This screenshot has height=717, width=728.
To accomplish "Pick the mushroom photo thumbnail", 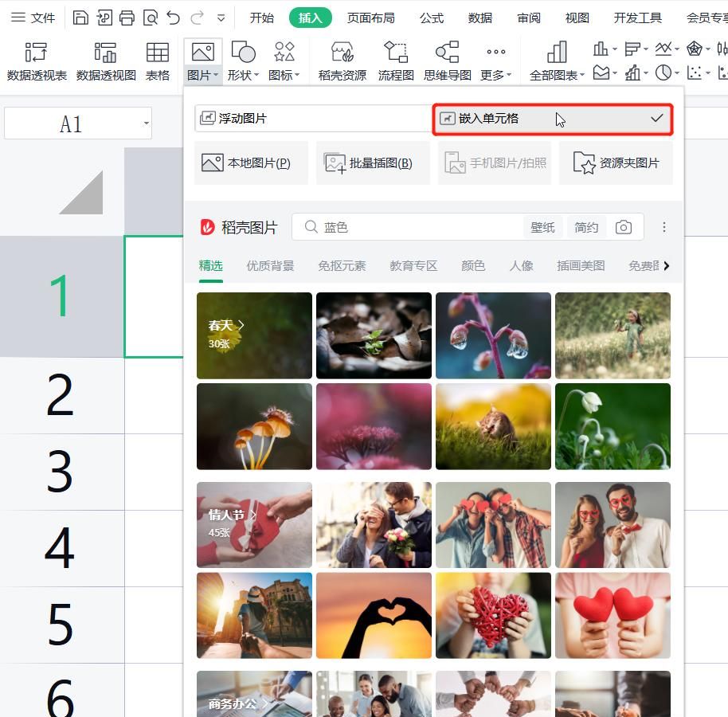I will coord(254,426).
